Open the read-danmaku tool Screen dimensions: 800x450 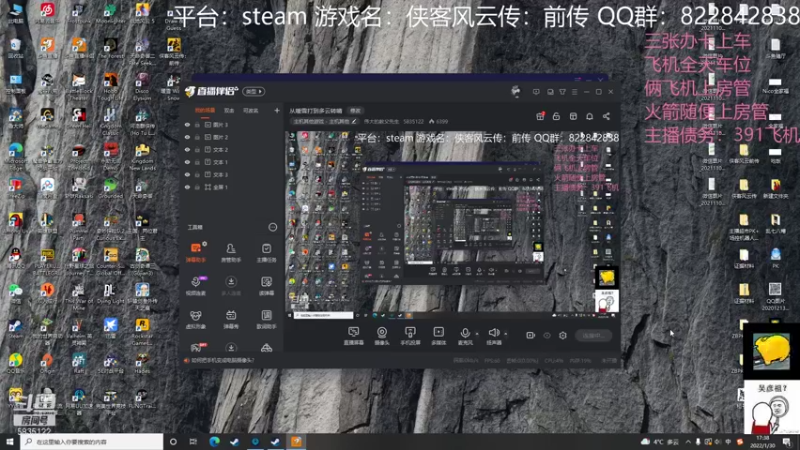tap(266, 286)
